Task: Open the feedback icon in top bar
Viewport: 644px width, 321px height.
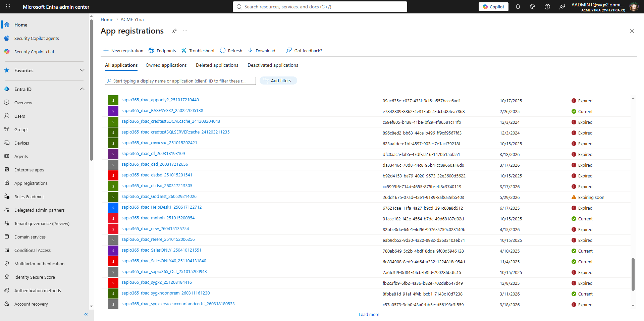Action: (562, 7)
